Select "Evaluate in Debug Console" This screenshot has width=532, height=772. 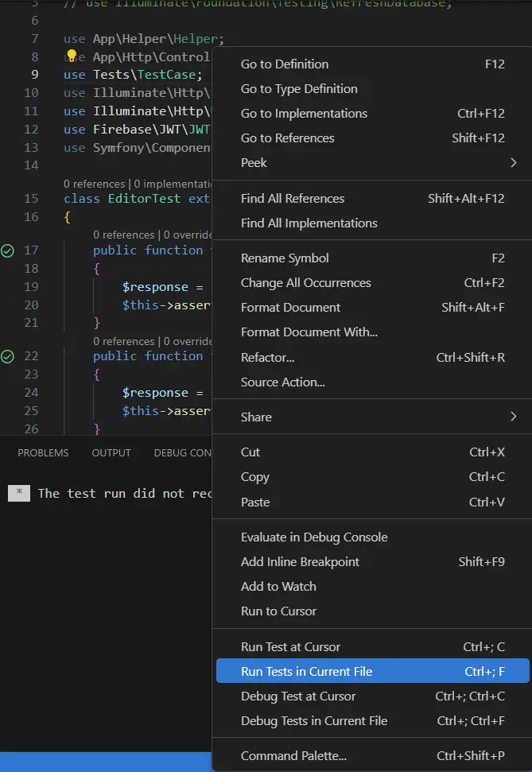click(314, 537)
